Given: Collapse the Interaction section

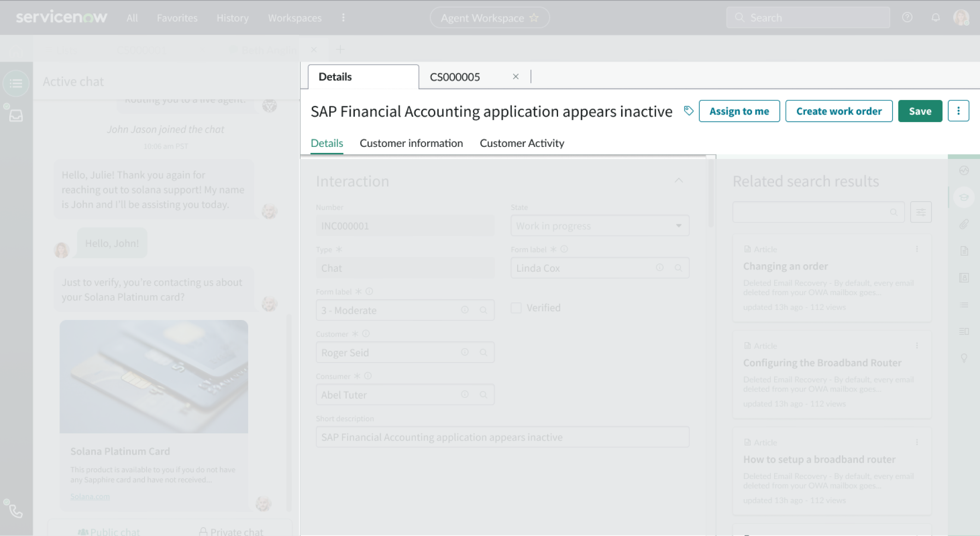Looking at the screenshot, I should pos(678,181).
